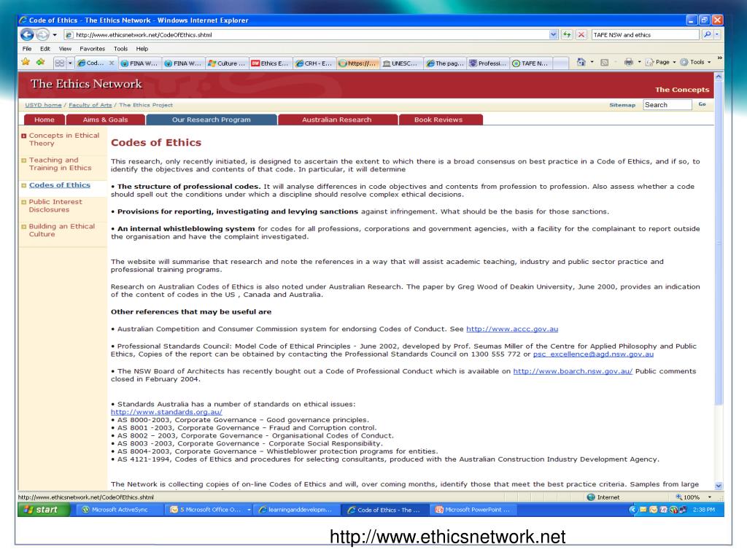Visit the http://www.boarch.nsw.gov.au/ link
Viewport: 747px width, 560px height.
[x=573, y=371]
